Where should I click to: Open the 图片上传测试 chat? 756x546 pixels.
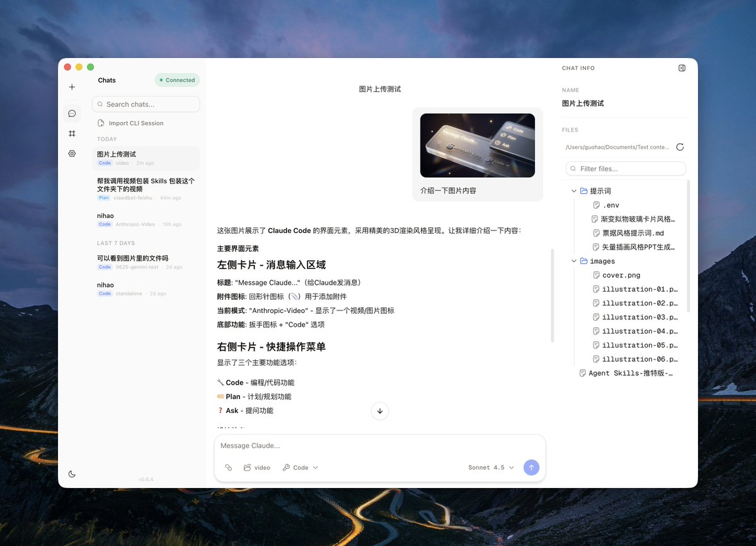tap(146, 158)
